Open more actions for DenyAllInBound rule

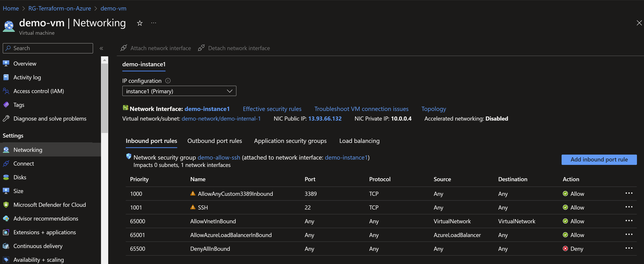[x=629, y=248]
